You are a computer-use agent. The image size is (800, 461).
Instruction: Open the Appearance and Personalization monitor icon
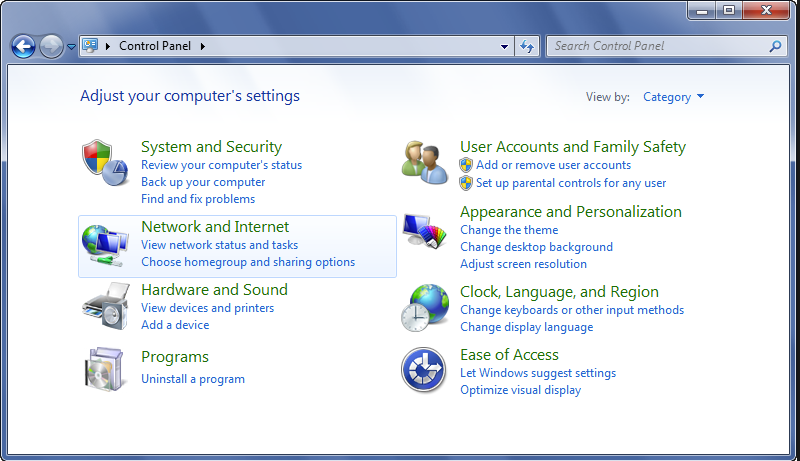tap(425, 231)
